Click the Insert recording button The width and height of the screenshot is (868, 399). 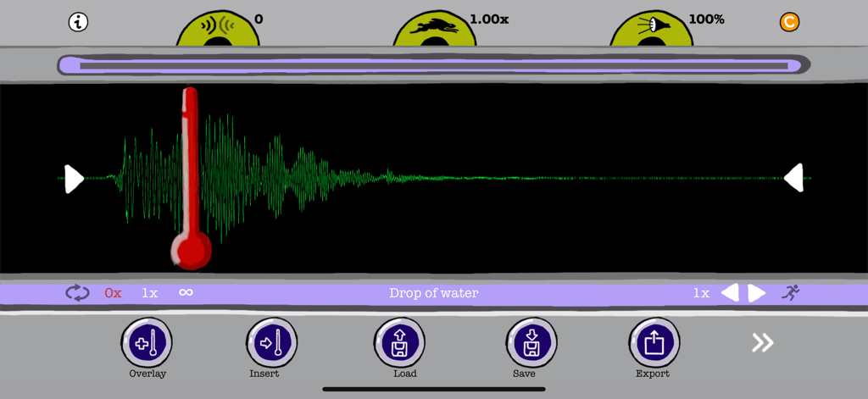click(x=272, y=343)
